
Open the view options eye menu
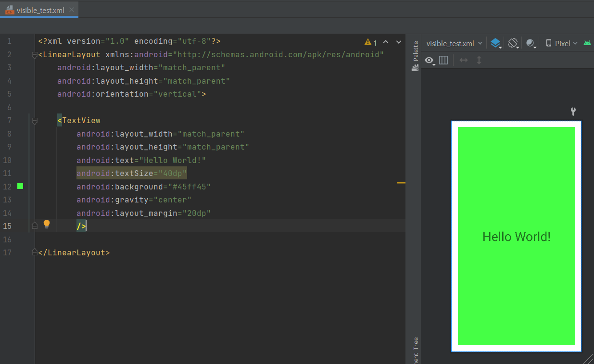pyautogui.click(x=430, y=60)
